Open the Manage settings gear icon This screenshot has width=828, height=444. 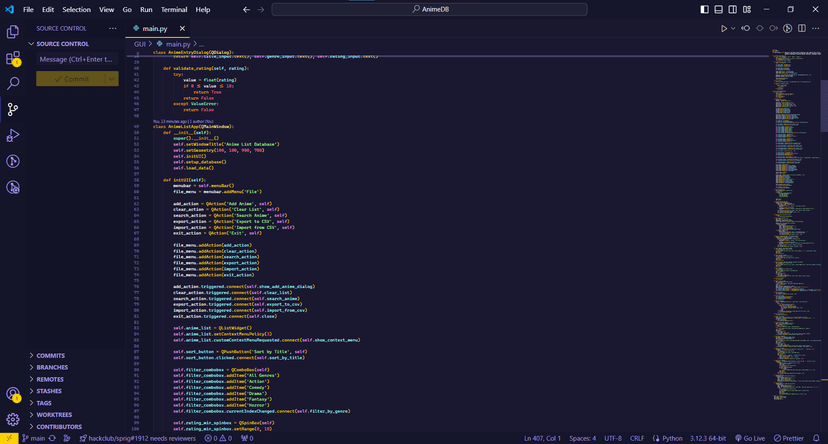click(x=13, y=420)
